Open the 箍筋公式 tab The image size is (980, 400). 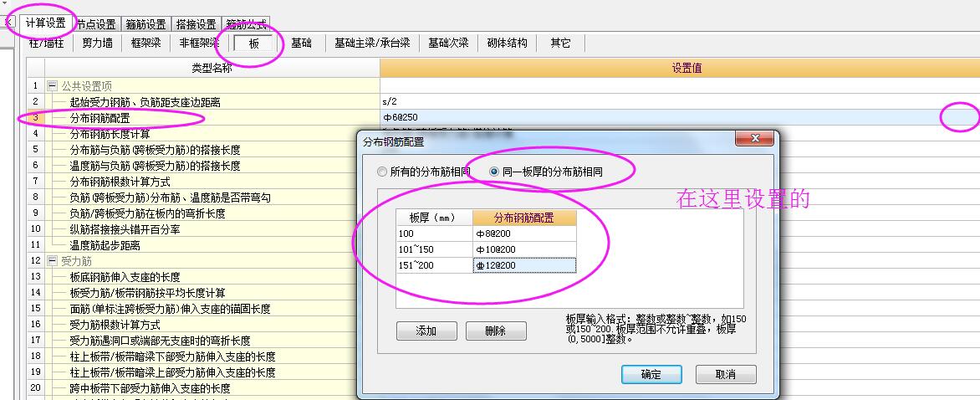click(x=246, y=24)
